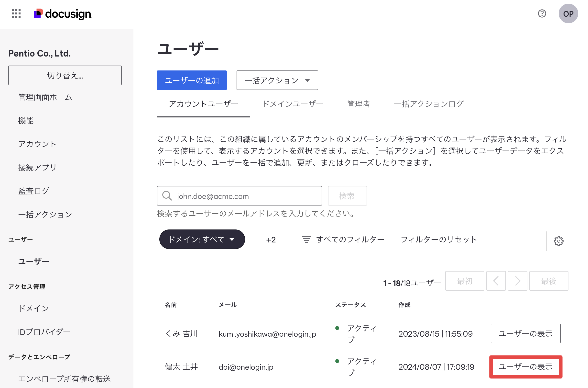Image resolution: width=588 pixels, height=388 pixels.
Task: Open 監査ログ in the sidebar
Action: point(34,191)
